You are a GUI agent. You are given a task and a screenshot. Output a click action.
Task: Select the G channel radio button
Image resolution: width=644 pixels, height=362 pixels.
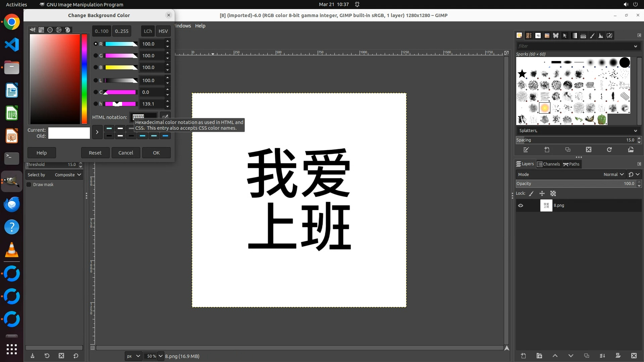pyautogui.click(x=96, y=56)
